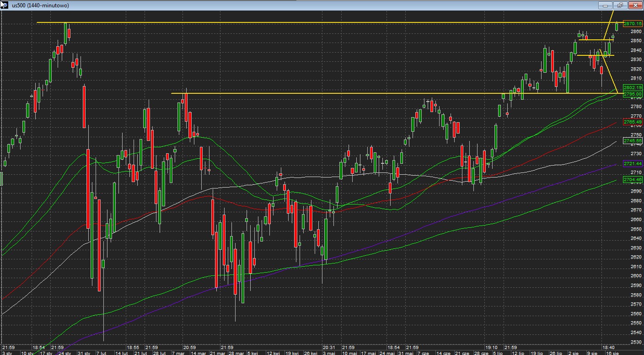Select the red 2765.49 moving average label
Screen dimensions: 644x355
(633, 122)
